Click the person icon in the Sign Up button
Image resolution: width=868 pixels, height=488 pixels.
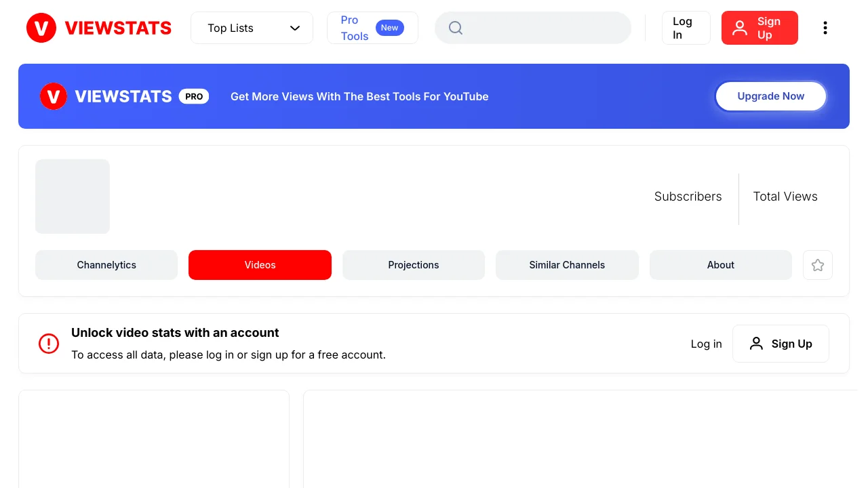(740, 28)
